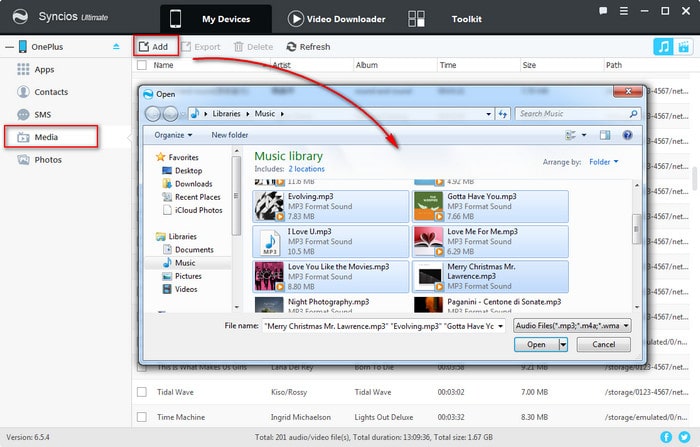Open the feedback chat bubble icon

click(603, 11)
